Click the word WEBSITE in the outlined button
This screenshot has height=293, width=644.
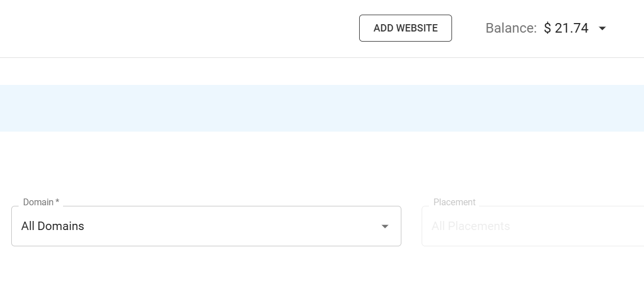(417, 28)
